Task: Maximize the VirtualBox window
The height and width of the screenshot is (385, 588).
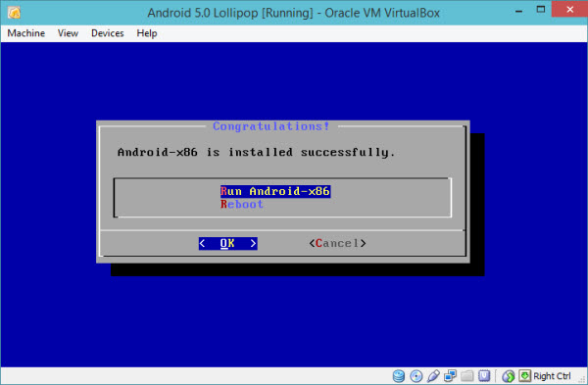Action: pos(541,10)
